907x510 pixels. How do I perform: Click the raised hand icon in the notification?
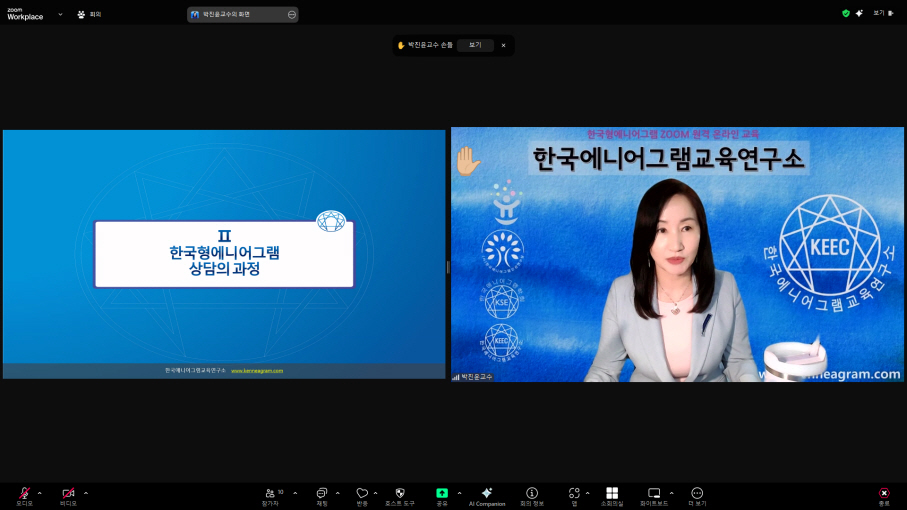tap(401, 45)
